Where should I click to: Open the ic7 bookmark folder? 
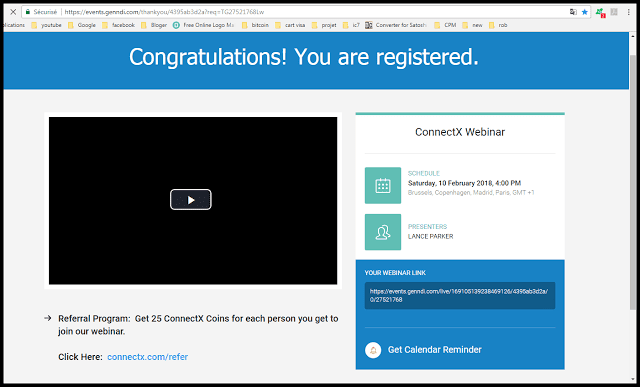(x=351, y=25)
